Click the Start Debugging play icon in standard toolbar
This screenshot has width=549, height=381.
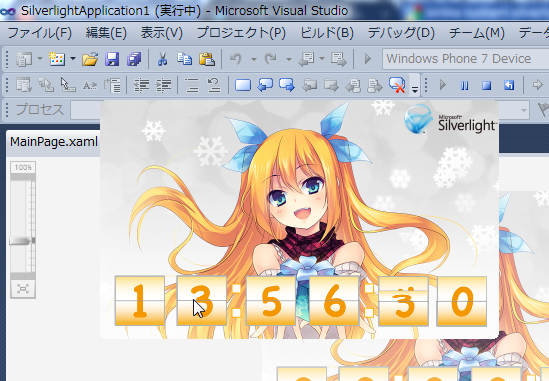coord(367,59)
